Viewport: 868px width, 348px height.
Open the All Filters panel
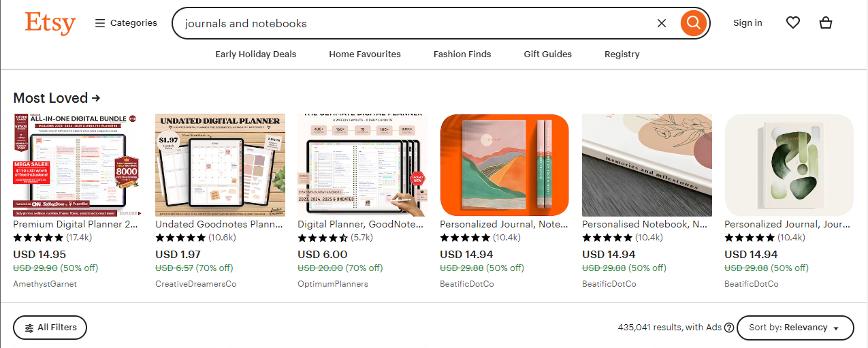tap(50, 328)
